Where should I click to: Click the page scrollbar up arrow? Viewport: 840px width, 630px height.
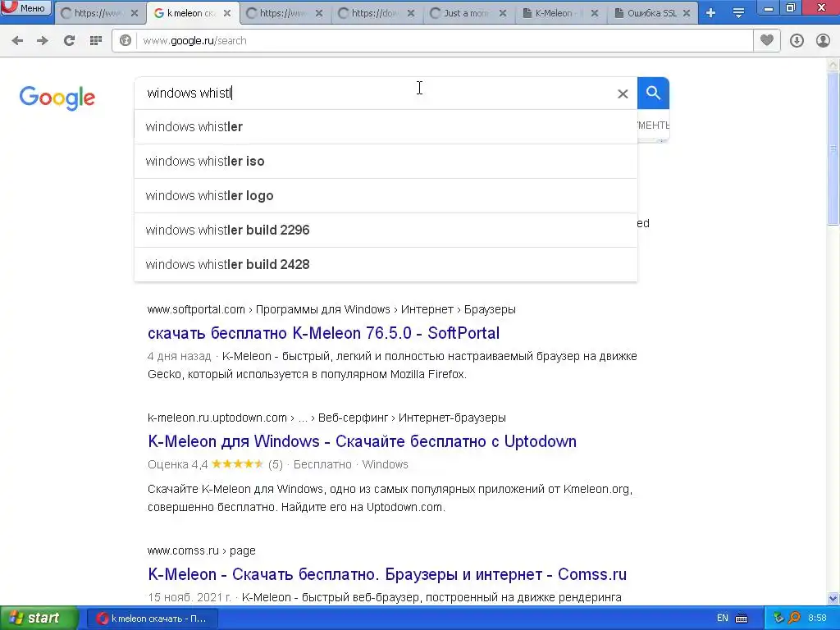click(x=833, y=65)
